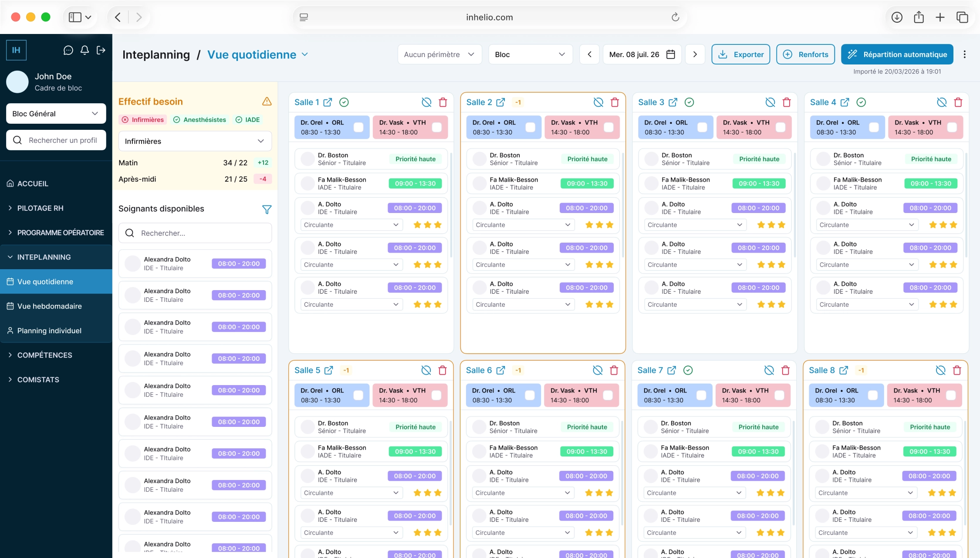
Task: Check Dr. Orel ORL box in Salle 1
Action: [358, 127]
